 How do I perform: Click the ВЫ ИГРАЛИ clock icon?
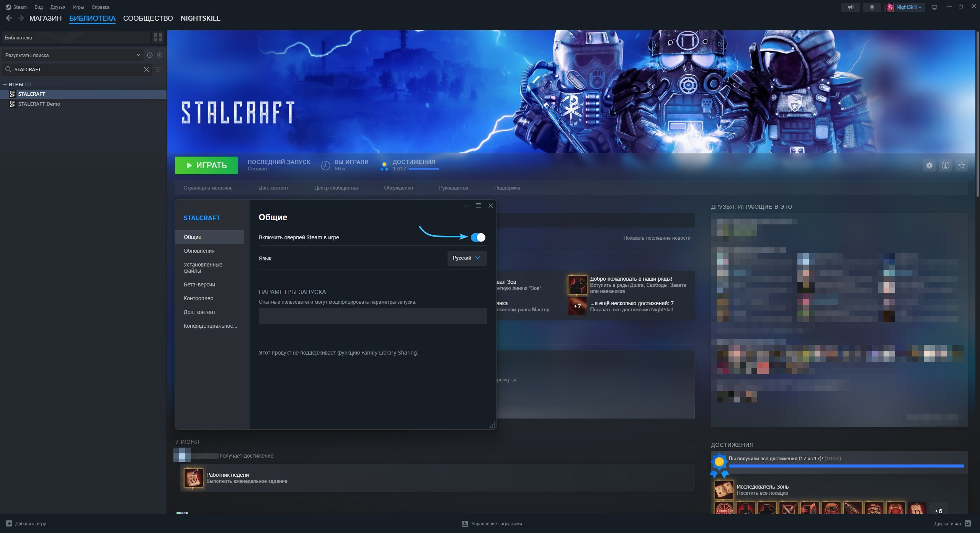click(x=325, y=165)
